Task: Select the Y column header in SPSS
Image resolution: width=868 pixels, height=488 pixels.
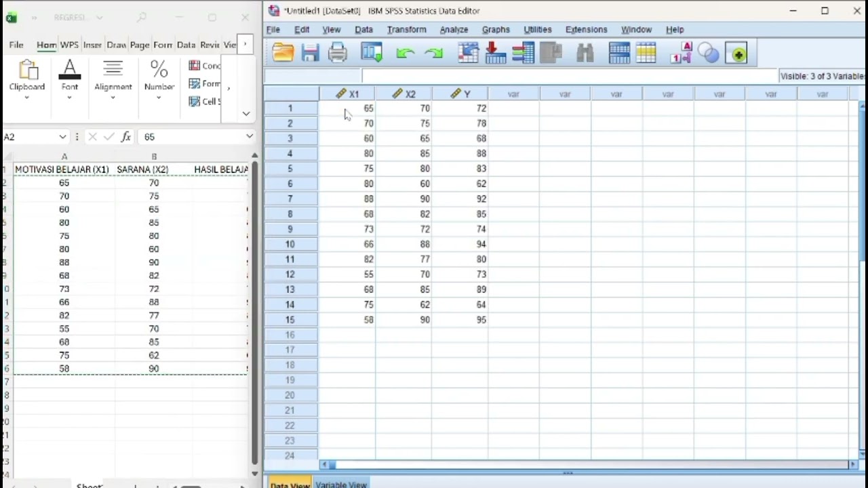Action: 460,94
